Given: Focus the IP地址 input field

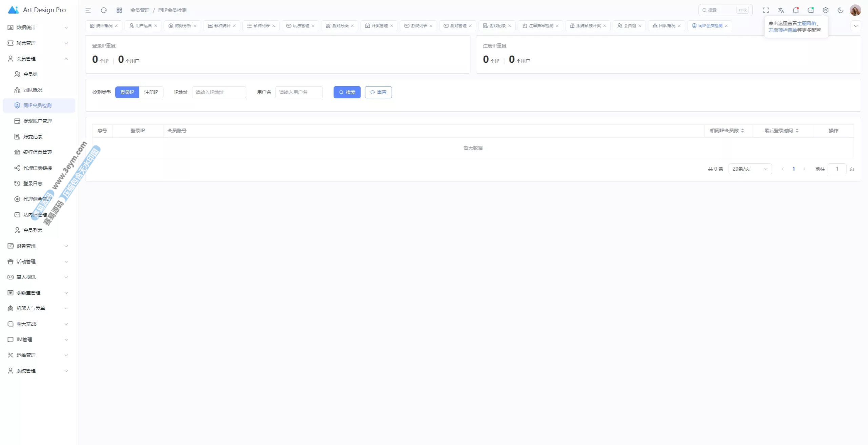Looking at the screenshot, I should point(219,92).
